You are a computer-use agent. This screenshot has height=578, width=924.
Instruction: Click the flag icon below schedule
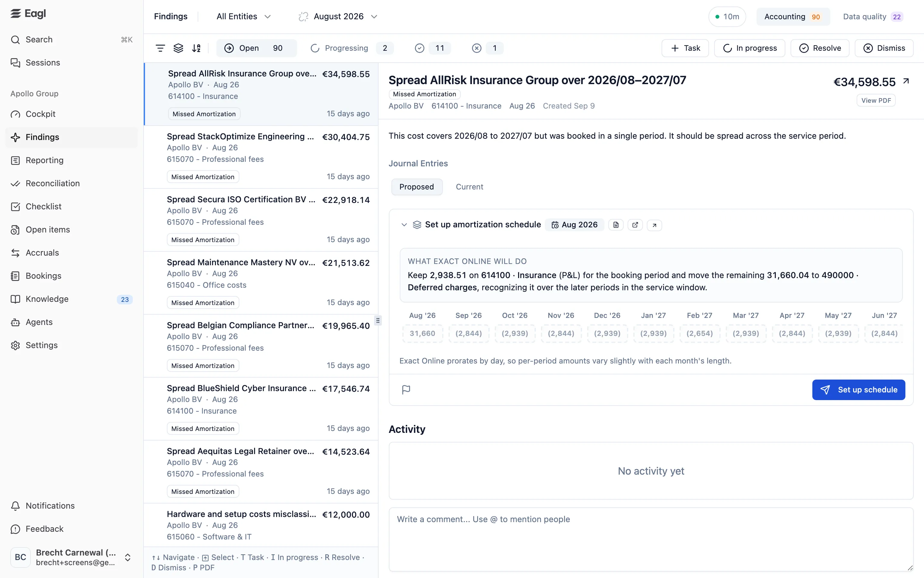(x=406, y=390)
